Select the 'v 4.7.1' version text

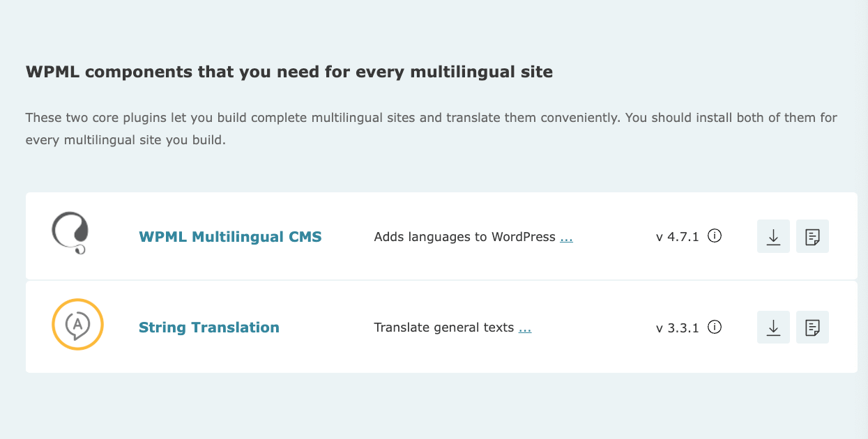tap(678, 237)
